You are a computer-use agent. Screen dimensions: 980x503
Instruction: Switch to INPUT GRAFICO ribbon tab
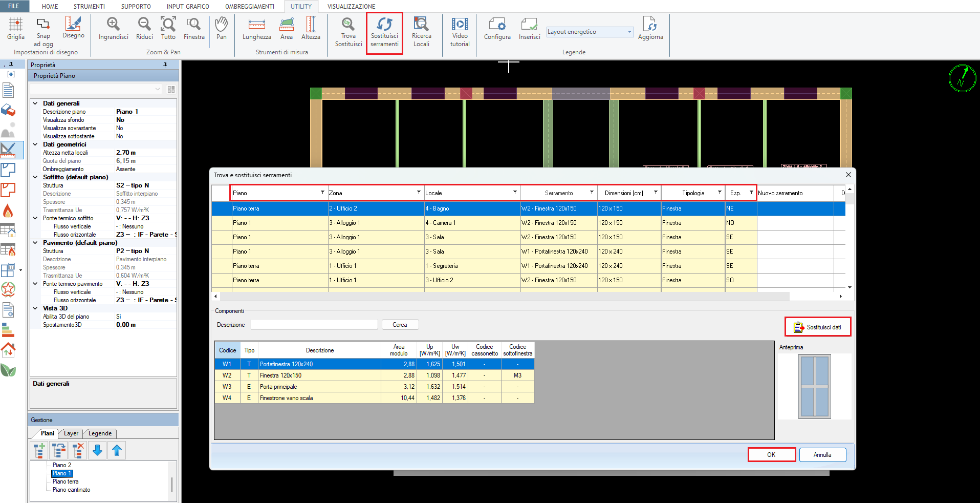point(188,7)
